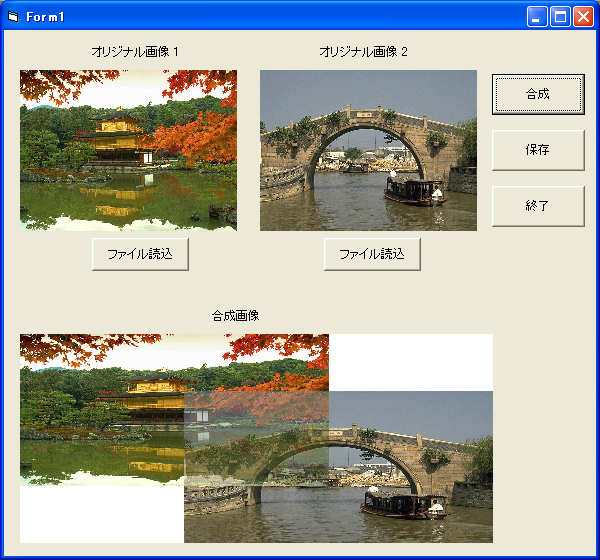Minimize the Form1 window
This screenshot has height=560, width=600.
(x=536, y=17)
